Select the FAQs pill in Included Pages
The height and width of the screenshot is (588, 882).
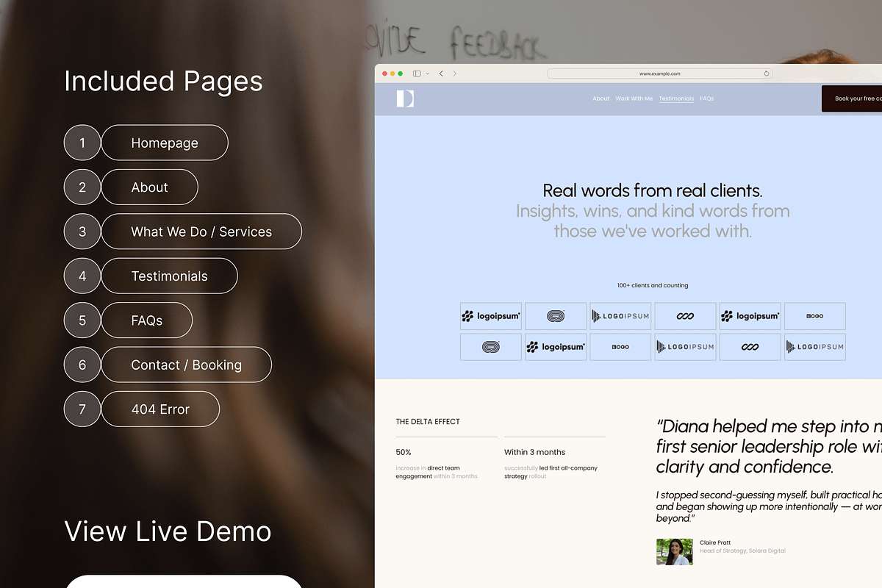(x=147, y=320)
